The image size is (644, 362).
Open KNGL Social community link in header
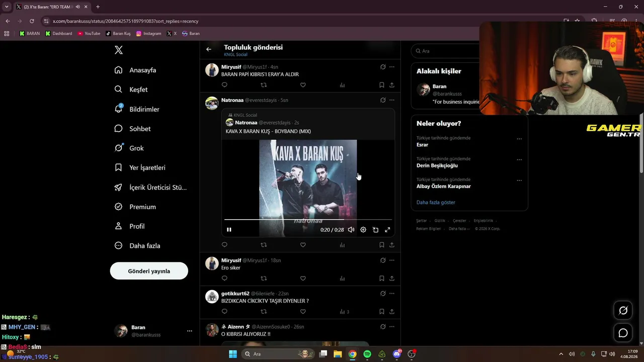pyautogui.click(x=235, y=54)
